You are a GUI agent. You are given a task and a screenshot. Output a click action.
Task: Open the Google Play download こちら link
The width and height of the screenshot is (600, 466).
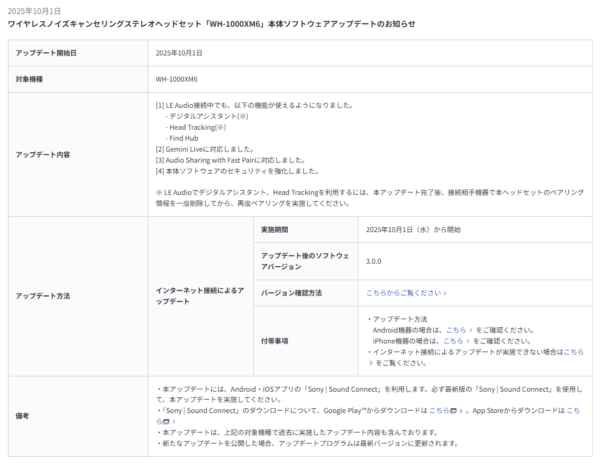[x=439, y=409]
